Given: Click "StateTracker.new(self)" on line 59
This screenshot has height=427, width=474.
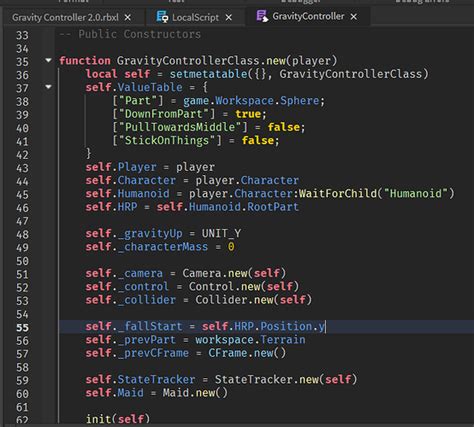Looking at the screenshot, I should (x=286, y=380).
